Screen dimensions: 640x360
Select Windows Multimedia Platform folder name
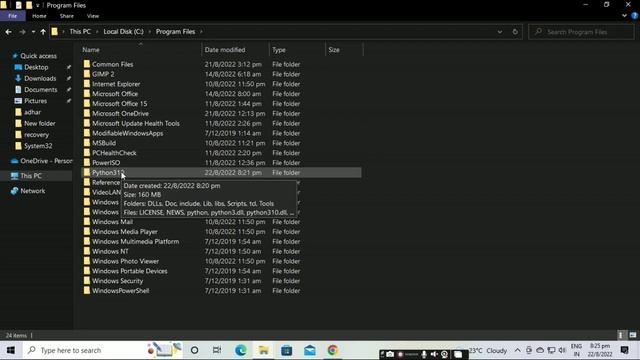136,241
